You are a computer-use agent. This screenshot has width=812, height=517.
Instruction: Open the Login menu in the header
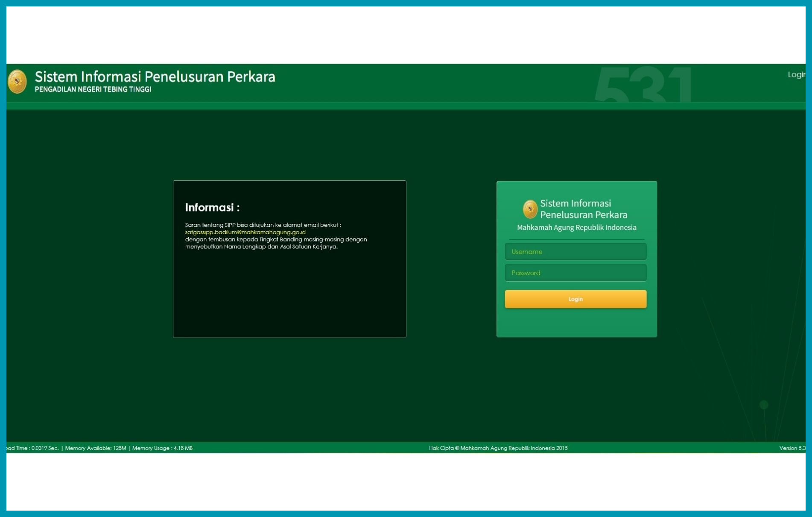[796, 75]
